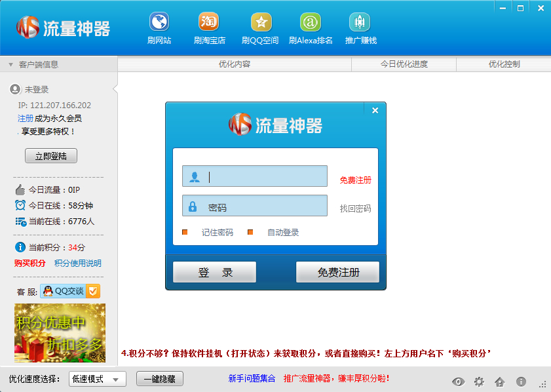Open the title bar dropdown menu arrow
This screenshot has height=392, width=551.
tap(503, 8)
